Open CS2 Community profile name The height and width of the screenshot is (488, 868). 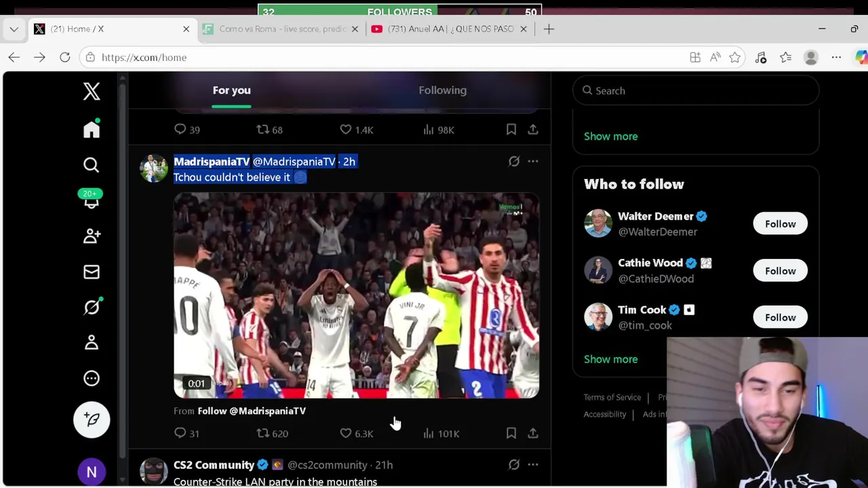pyautogui.click(x=214, y=465)
